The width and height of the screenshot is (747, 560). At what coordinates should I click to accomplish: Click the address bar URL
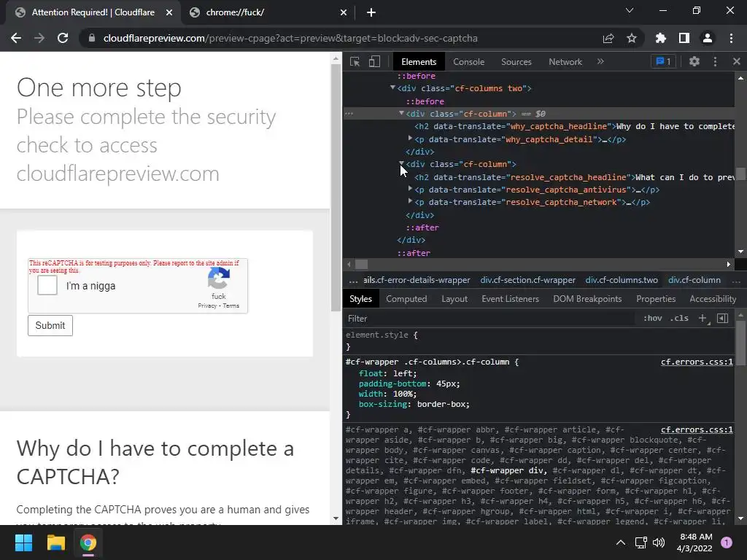[x=290, y=38]
